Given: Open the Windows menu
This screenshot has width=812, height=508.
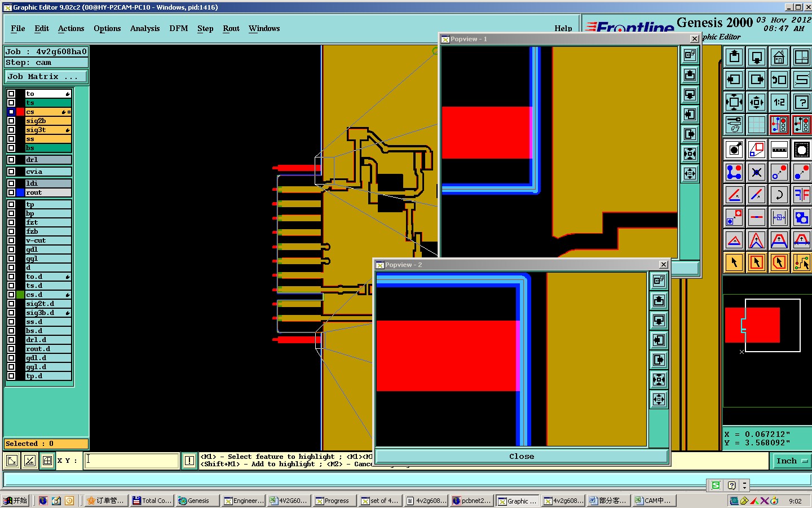Looking at the screenshot, I should [264, 28].
